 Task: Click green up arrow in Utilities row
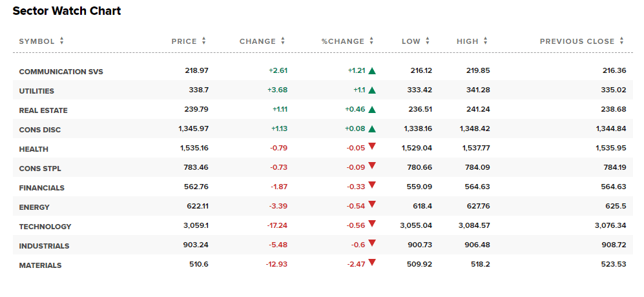372,90
